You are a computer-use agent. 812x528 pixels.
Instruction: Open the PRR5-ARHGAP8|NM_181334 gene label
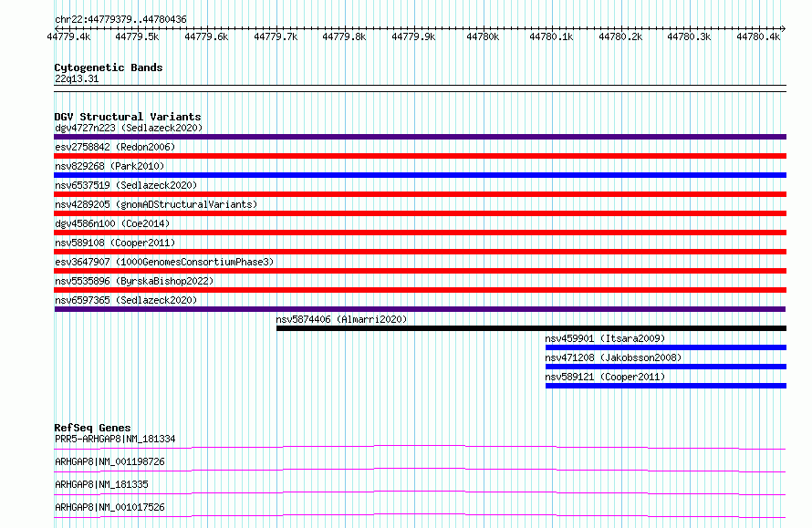point(115,439)
